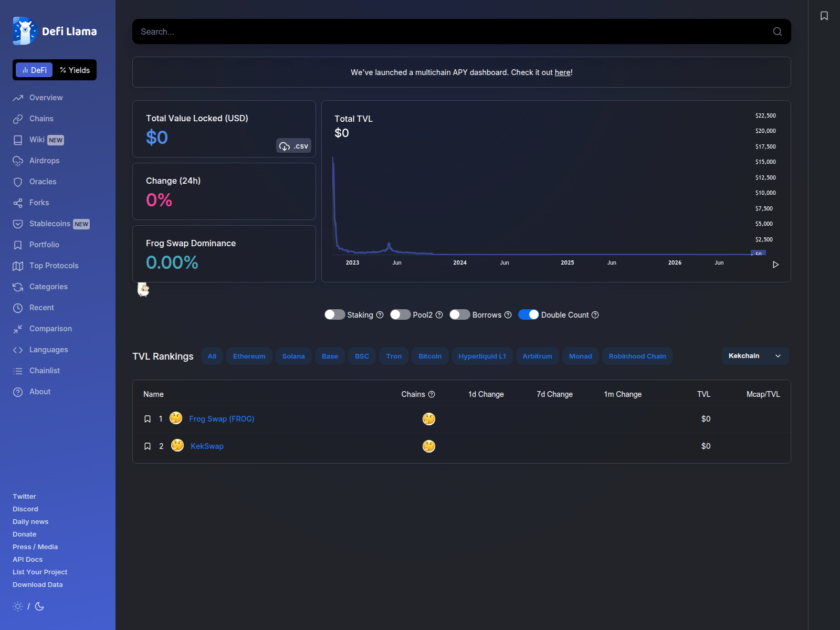840x630 pixels.
Task: Open Overview in the sidebar
Action: 38,98
